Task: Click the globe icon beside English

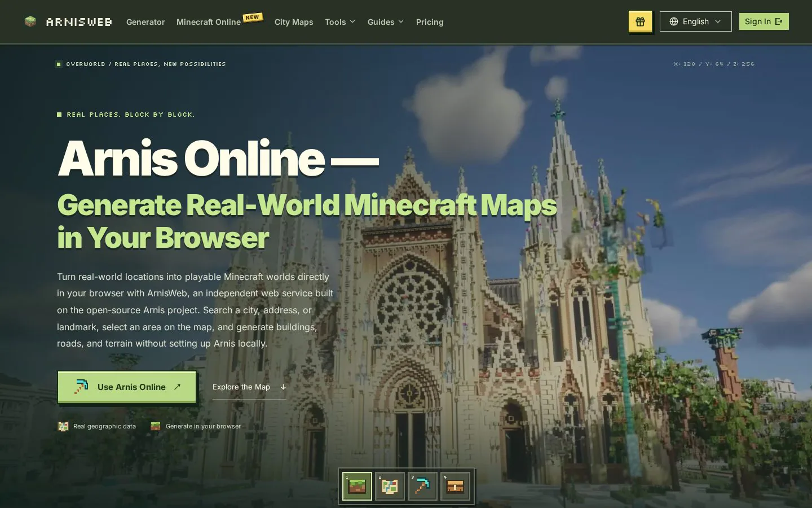Action: (x=674, y=21)
